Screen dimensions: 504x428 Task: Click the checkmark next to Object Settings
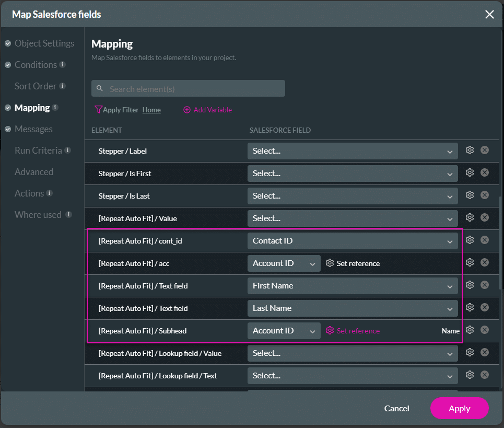click(7, 43)
